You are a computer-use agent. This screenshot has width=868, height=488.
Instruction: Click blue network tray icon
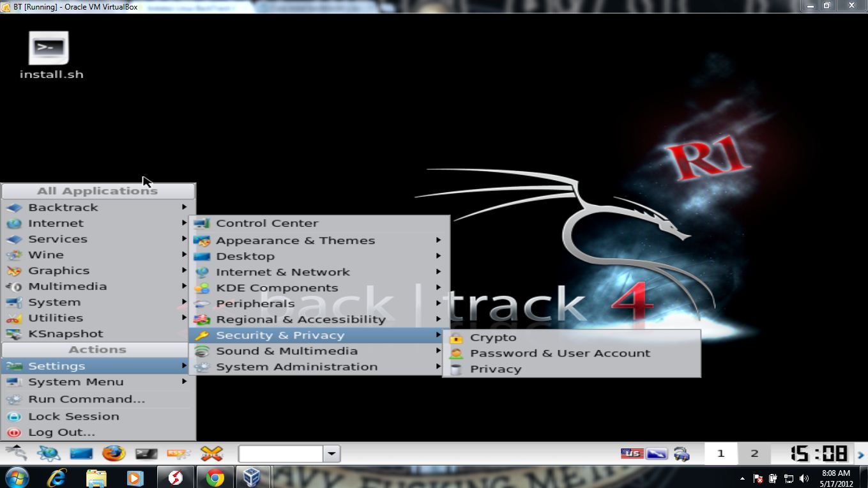(x=657, y=454)
